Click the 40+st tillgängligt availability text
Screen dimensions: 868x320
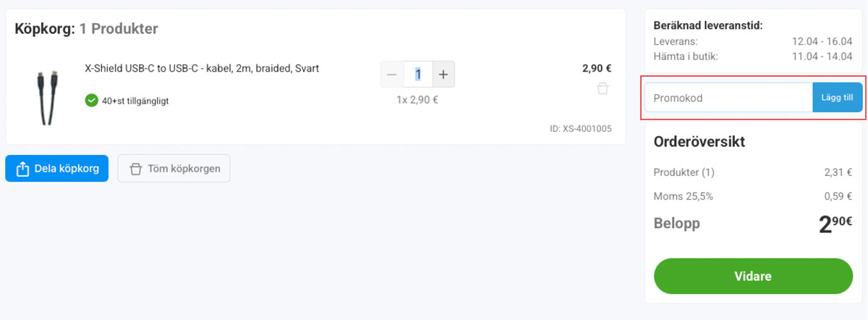(x=135, y=101)
